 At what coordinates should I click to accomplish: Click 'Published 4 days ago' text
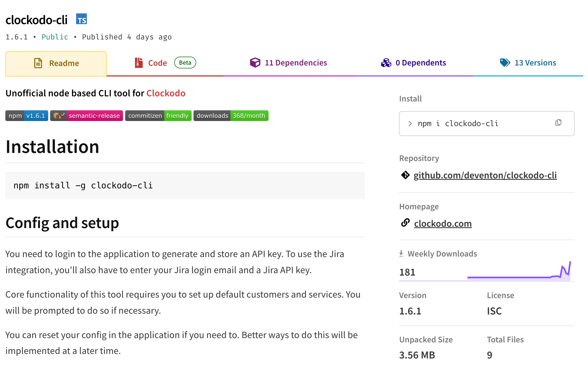point(127,37)
